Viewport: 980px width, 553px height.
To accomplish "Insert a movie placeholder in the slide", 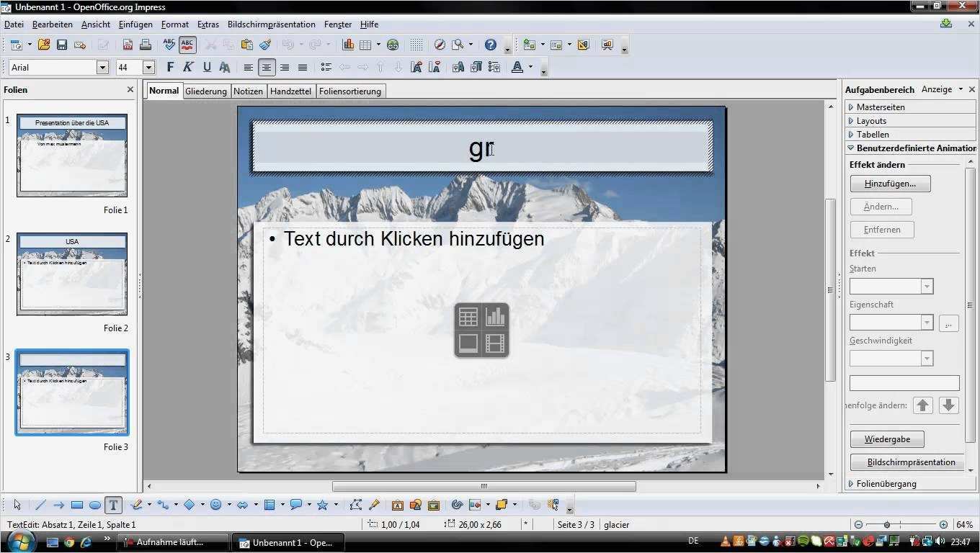I will 495,343.
